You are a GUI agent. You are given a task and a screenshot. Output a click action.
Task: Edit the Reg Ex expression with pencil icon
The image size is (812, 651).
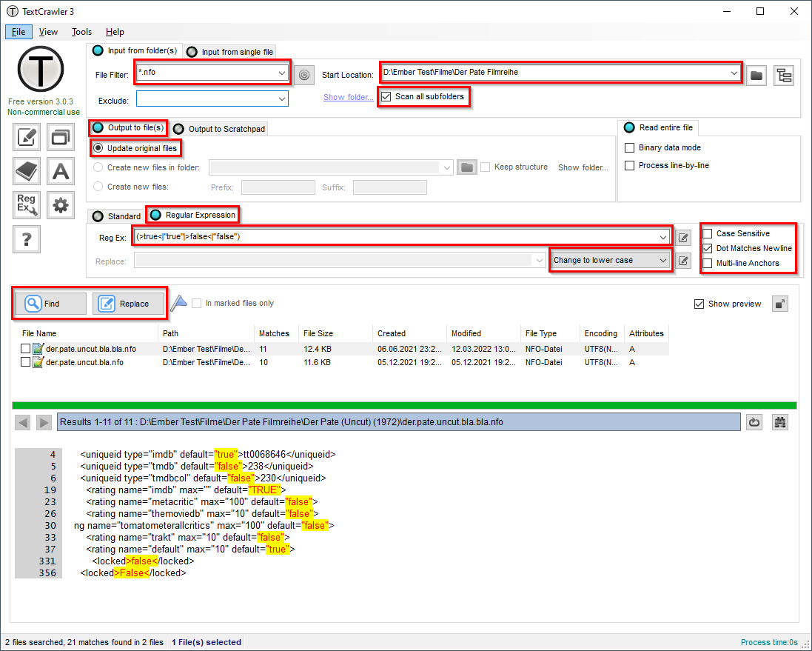click(x=683, y=238)
